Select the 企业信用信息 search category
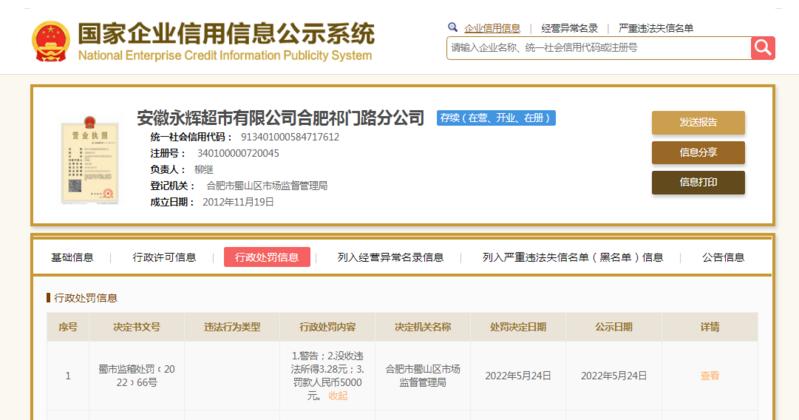The width and height of the screenshot is (799, 420). coord(492,29)
